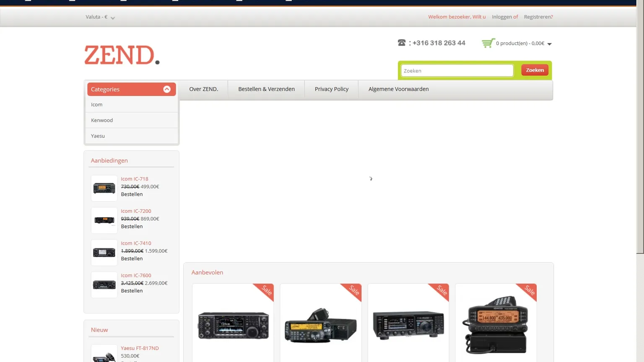Open the Icom IC-7200 thumbnail image
This screenshot has height=362, width=644.
(104, 220)
